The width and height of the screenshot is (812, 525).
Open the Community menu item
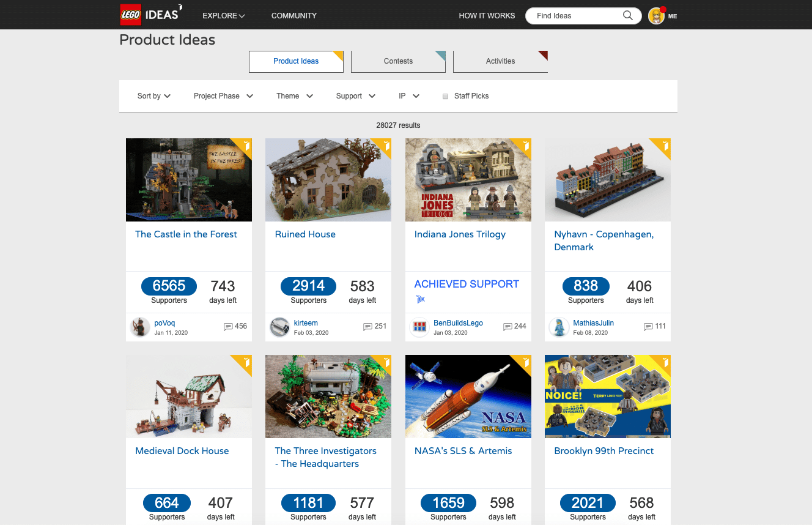coord(294,16)
